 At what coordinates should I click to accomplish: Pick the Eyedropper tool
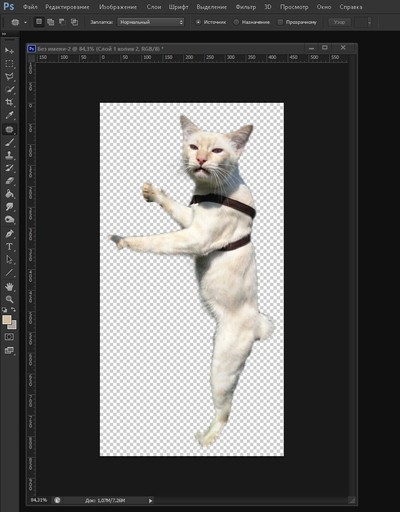(9, 115)
